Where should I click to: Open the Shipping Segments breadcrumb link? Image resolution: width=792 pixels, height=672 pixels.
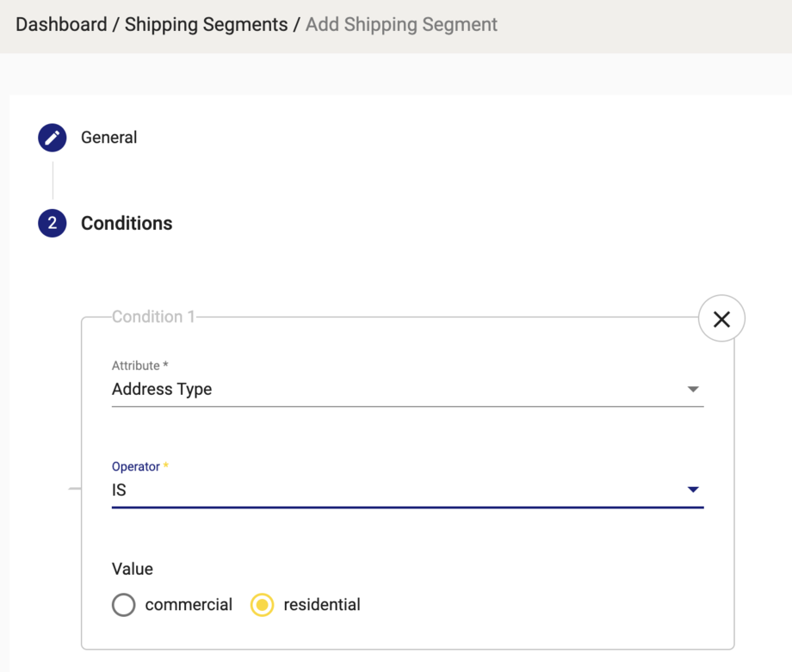[206, 24]
